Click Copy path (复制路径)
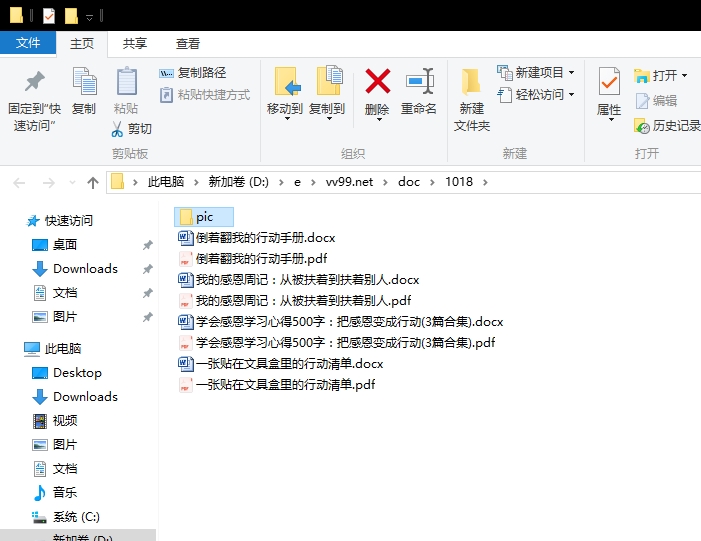Image resolution: width=701 pixels, height=541 pixels. pyautogui.click(x=193, y=72)
